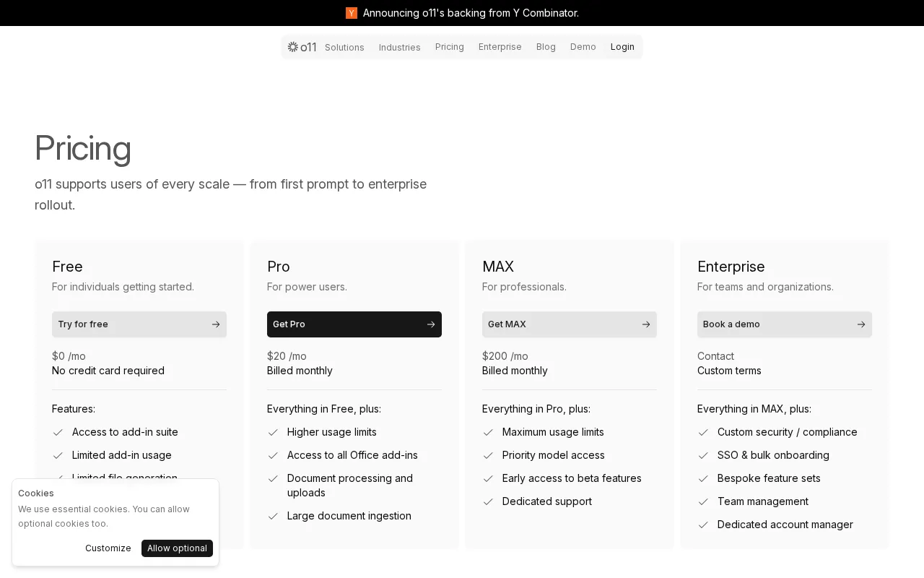Click the No credit card required text
Screen dimensions: 924x578
108,371
